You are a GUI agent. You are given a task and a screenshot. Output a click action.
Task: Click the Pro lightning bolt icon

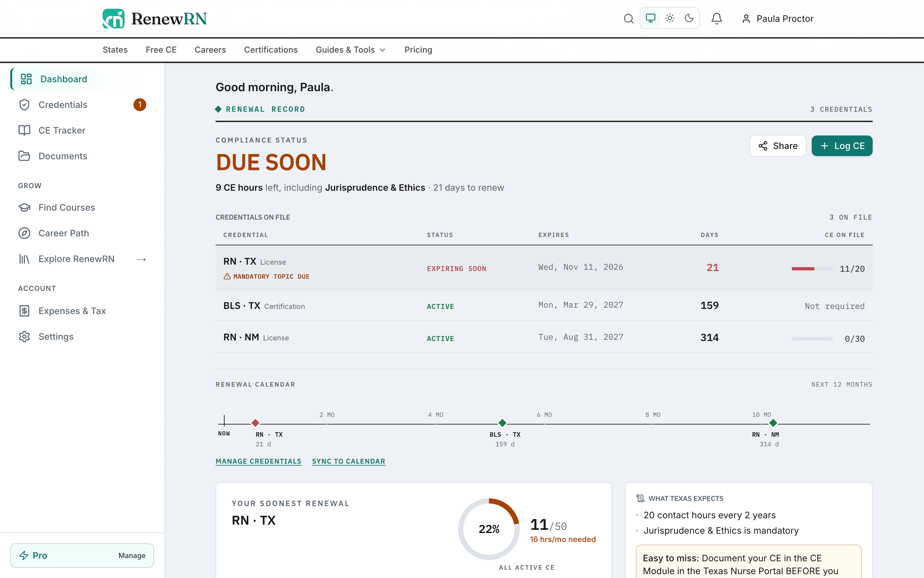[x=24, y=556]
